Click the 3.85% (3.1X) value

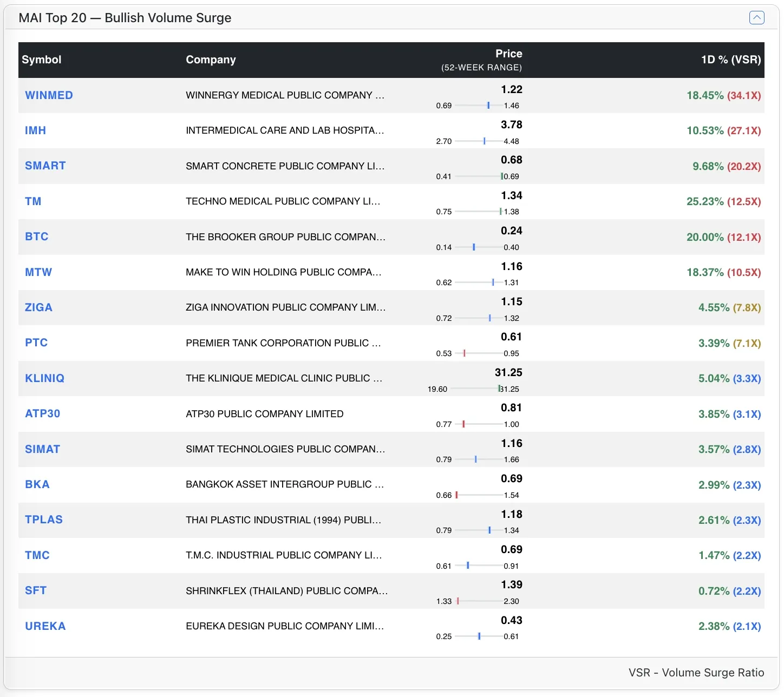729,415
